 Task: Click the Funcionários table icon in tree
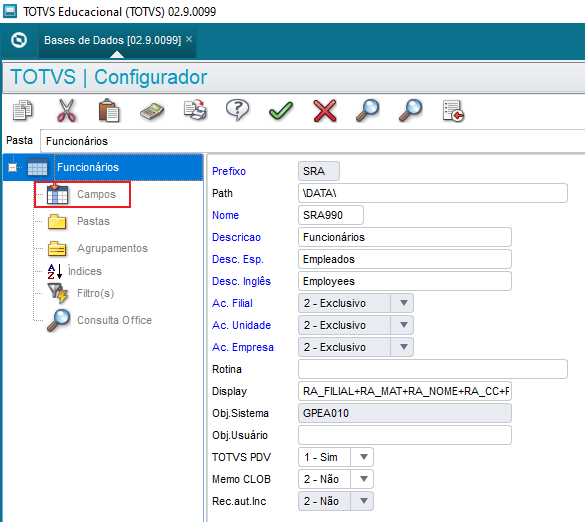click(37, 167)
